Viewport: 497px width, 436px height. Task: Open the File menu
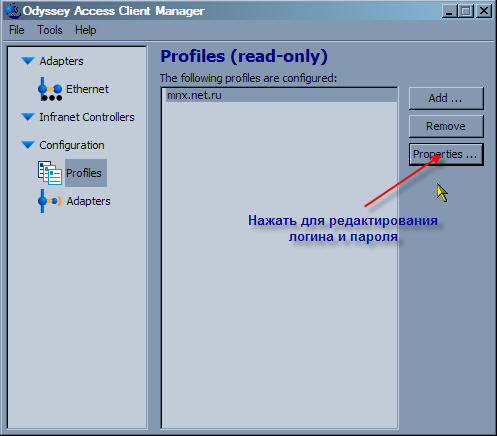point(17,30)
